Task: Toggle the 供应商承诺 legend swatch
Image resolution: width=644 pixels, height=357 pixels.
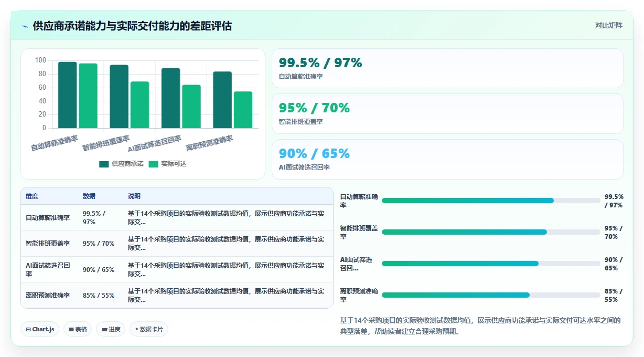Action: click(104, 164)
